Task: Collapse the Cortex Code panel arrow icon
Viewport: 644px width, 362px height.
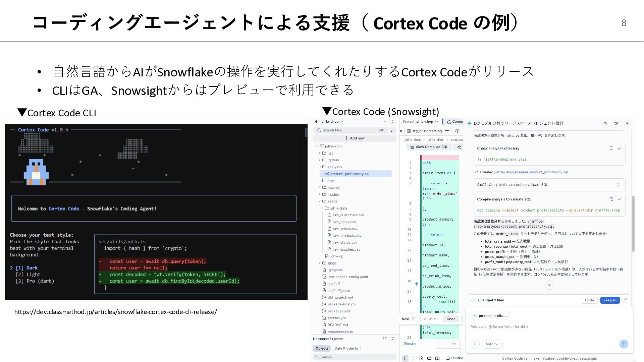Action: 627,123
